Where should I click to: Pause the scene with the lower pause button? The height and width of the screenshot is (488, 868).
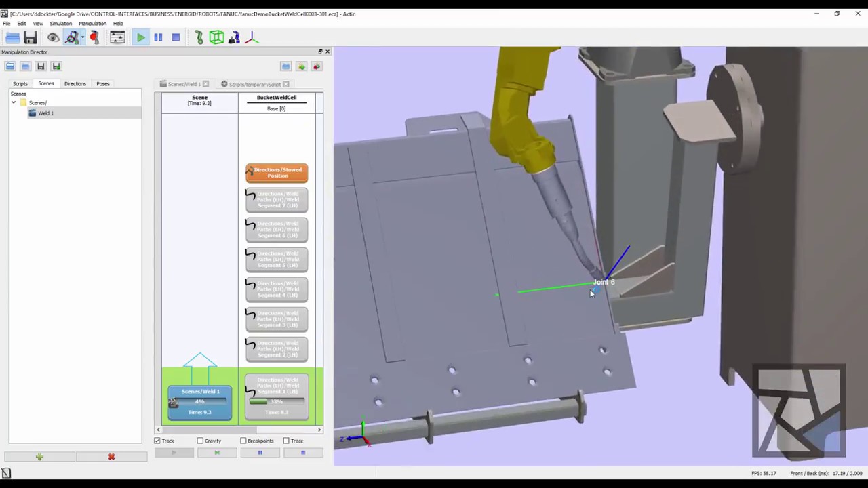[x=260, y=453]
